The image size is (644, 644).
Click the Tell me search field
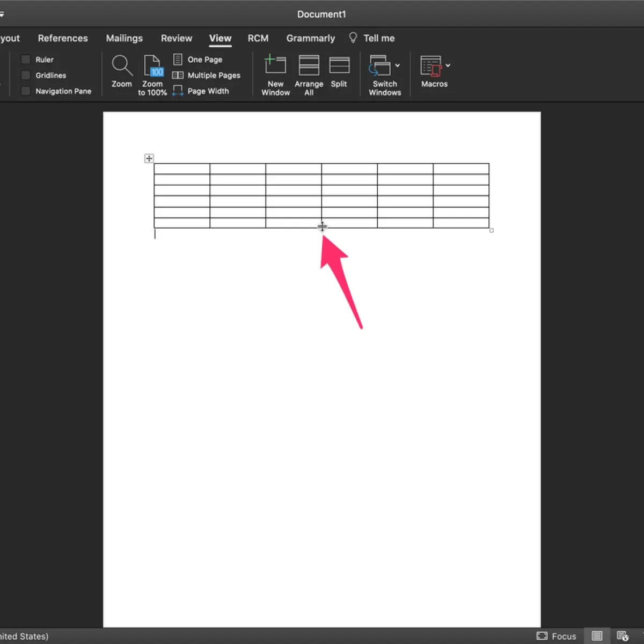tap(379, 38)
